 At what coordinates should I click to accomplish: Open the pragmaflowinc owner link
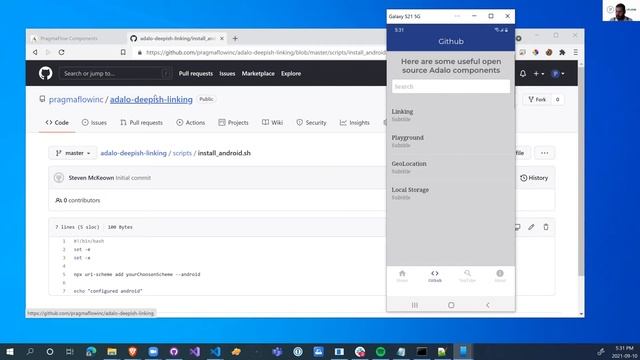[x=76, y=100]
